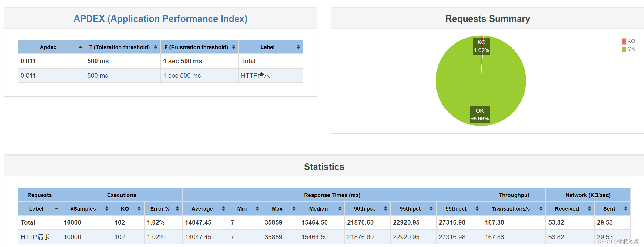The height and width of the screenshot is (247, 644).
Task: Select 27316.98 value in Total row
Action: (452, 222)
